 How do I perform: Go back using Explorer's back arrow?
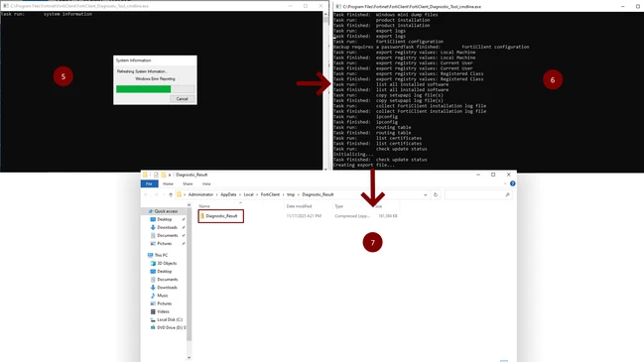(x=146, y=194)
